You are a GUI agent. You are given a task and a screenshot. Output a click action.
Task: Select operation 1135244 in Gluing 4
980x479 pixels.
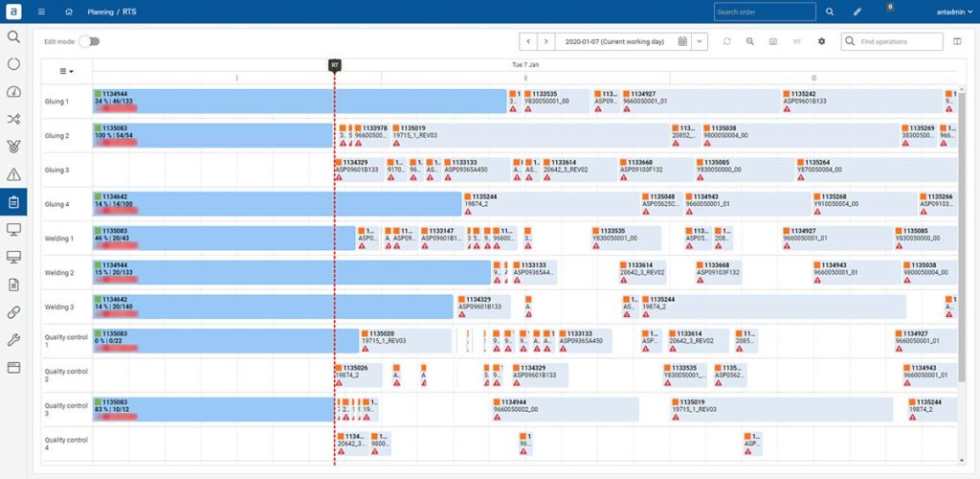coord(550,204)
